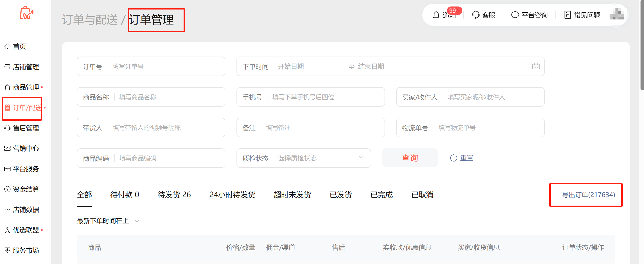Switch to 待发货 26 tab
Image resolution: width=644 pixels, height=264 pixels.
coord(174,194)
